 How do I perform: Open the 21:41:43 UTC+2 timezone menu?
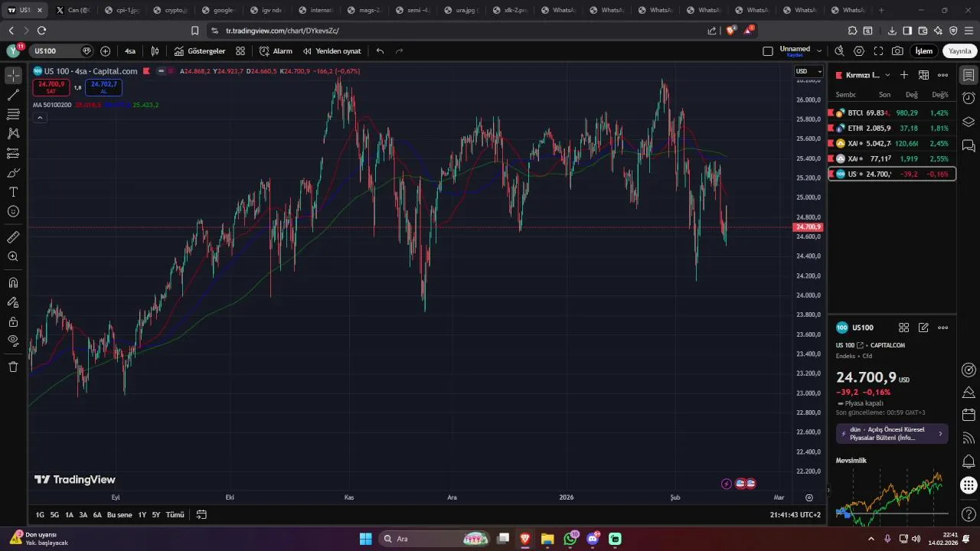pos(795,515)
